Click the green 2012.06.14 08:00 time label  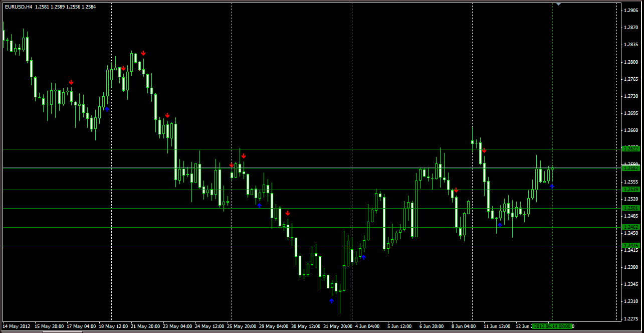[x=552, y=326]
